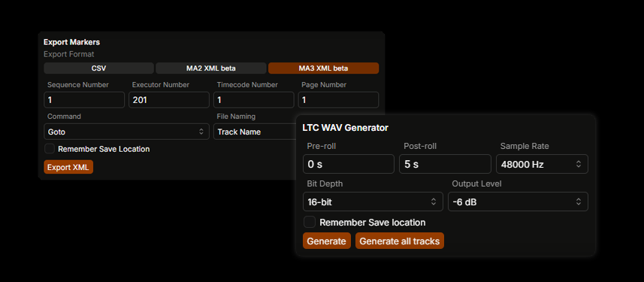Screen dimensions: 644x282
Task: Click the Generate all tracks button
Action: point(400,241)
